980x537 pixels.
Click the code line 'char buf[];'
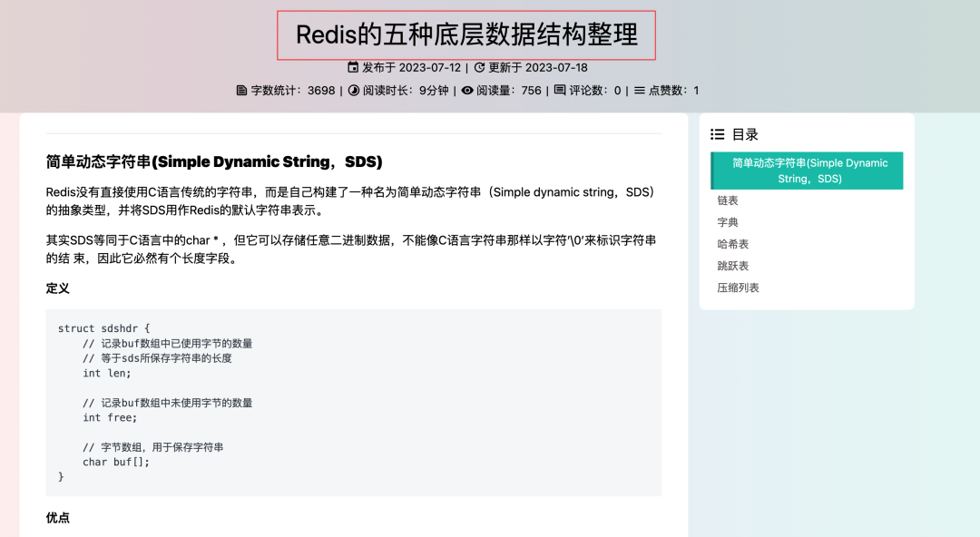coord(116,462)
